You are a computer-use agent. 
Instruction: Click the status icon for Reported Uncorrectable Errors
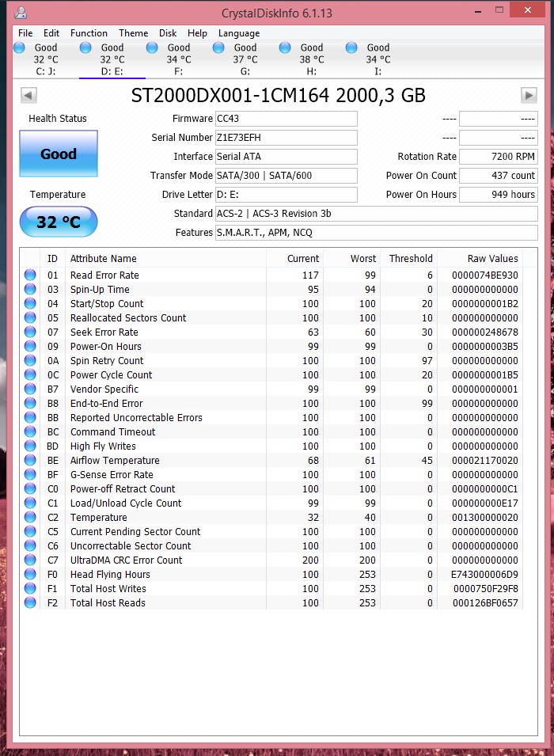point(30,417)
